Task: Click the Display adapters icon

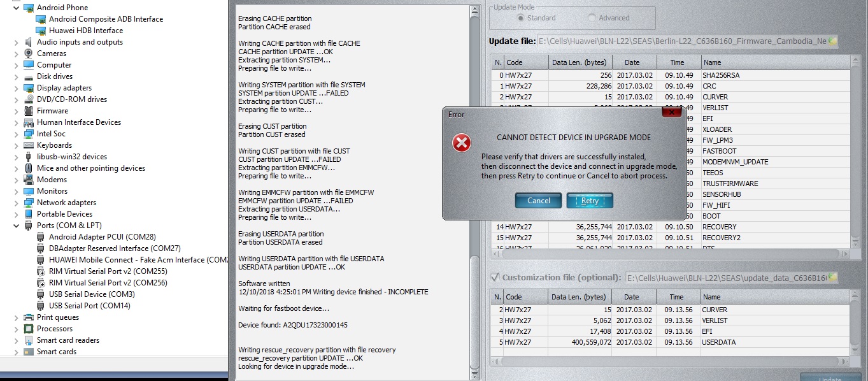Action: (29, 88)
